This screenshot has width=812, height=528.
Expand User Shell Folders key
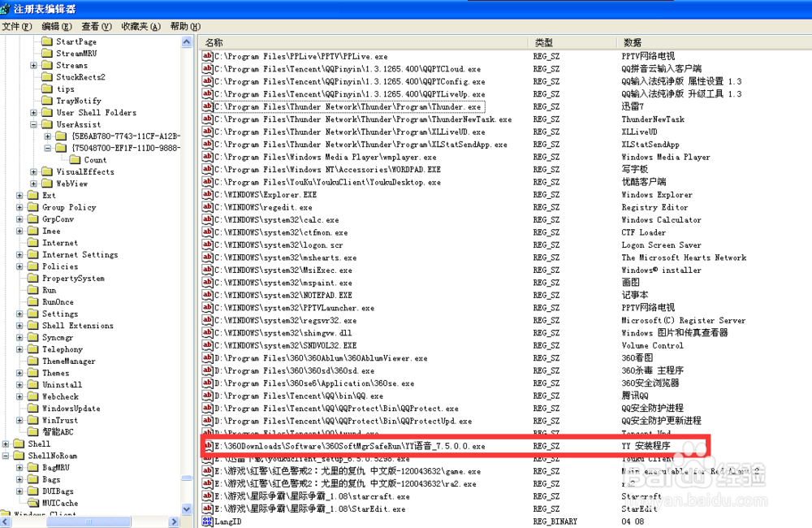click(33, 112)
